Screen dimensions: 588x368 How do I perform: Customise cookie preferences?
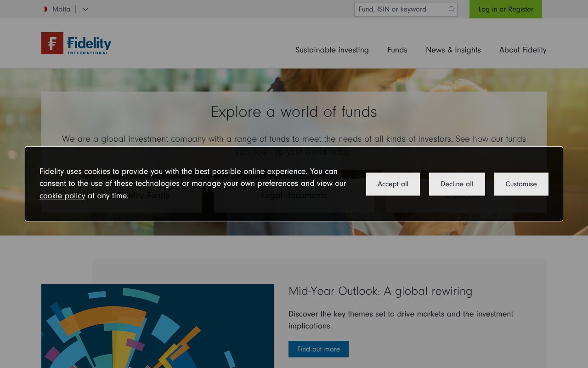point(521,184)
